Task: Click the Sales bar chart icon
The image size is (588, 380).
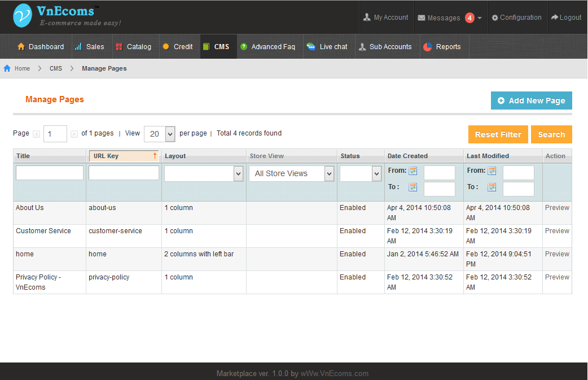Action: [x=78, y=46]
